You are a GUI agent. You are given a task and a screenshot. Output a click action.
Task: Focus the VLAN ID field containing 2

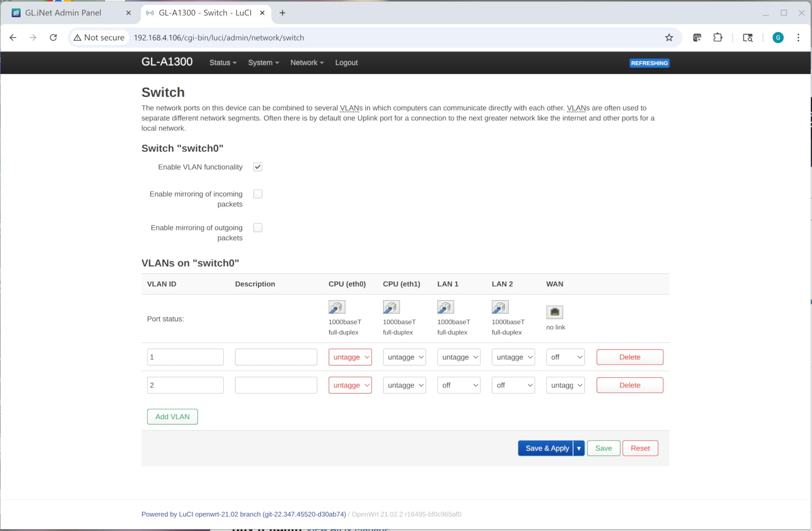[185, 385]
